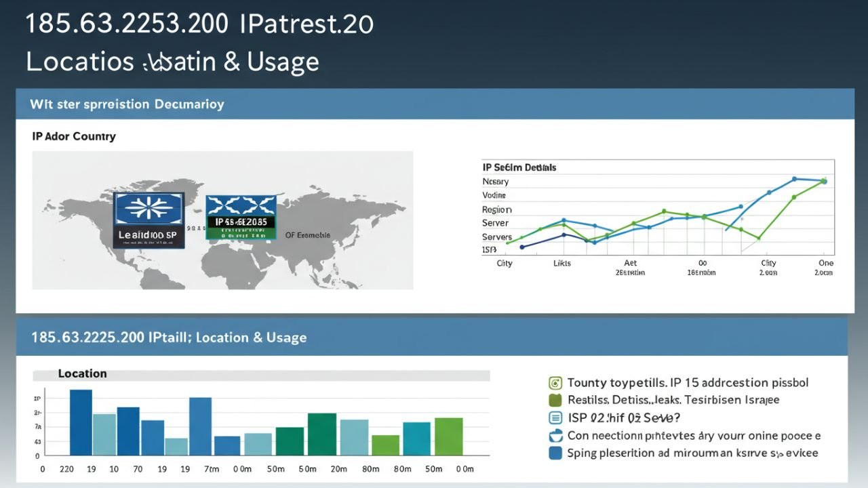
Task: Click the 'Nesary' row label in line chart
Action: 495,182
